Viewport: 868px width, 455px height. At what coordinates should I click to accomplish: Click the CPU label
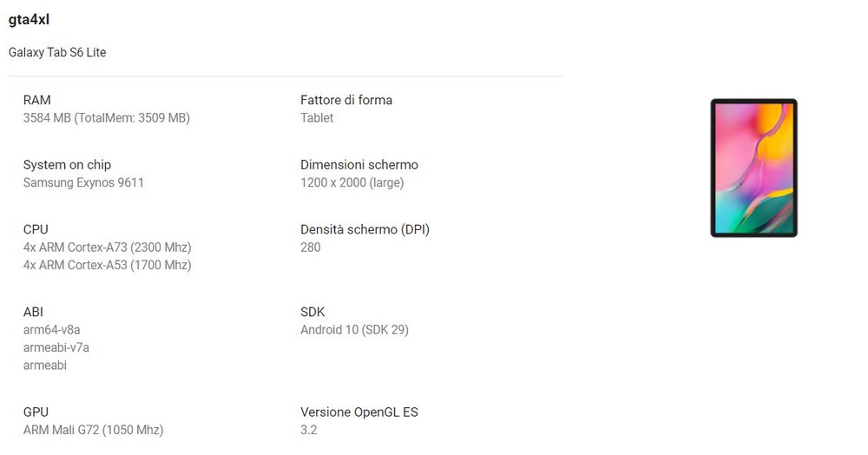pyautogui.click(x=36, y=230)
